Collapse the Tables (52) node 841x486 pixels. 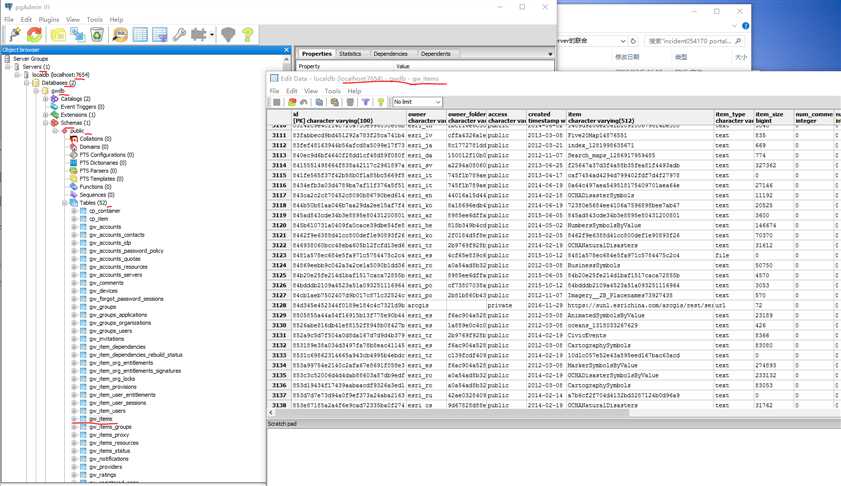coord(65,203)
